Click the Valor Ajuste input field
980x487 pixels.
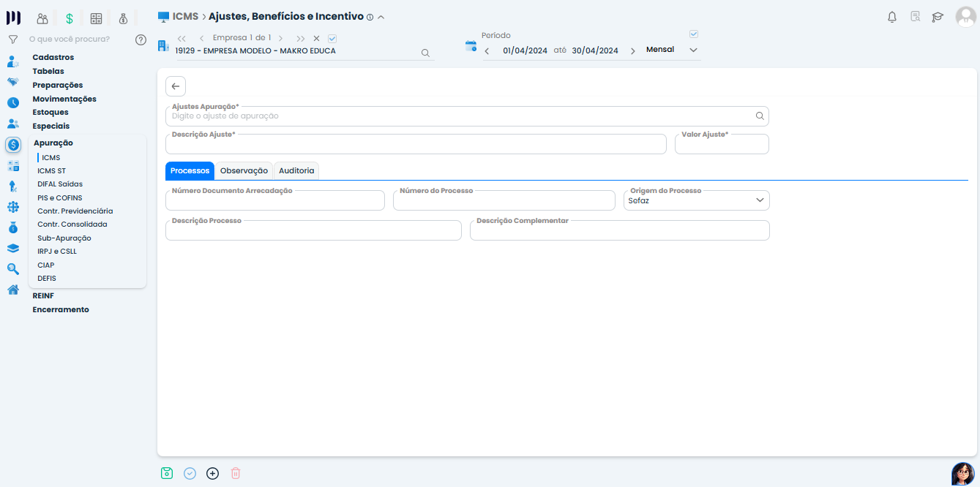click(x=721, y=146)
